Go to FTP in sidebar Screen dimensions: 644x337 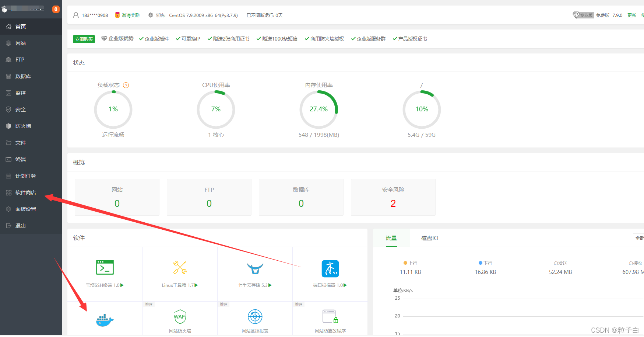(31, 60)
